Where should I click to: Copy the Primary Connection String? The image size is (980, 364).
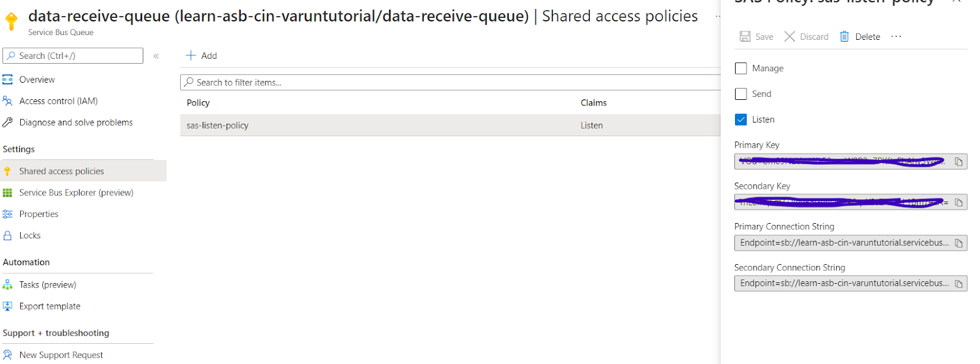959,243
